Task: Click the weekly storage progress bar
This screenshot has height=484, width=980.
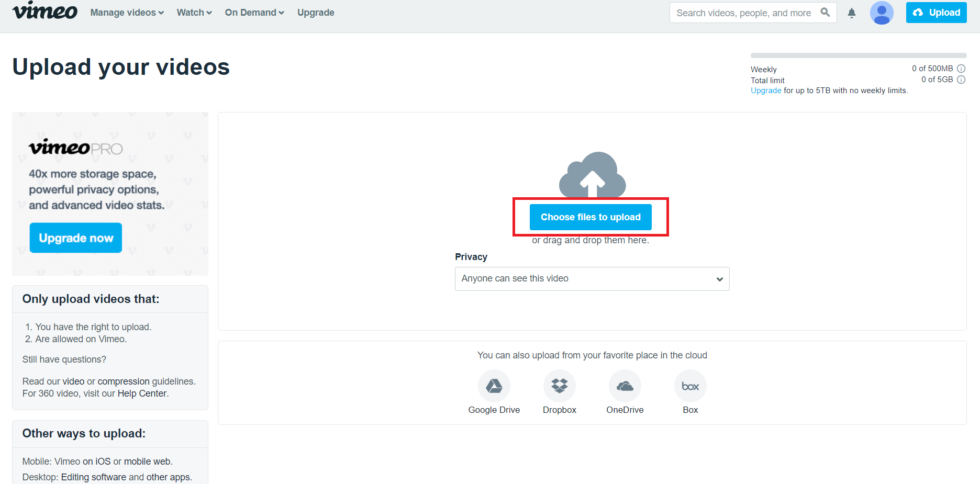Action: coord(859,55)
